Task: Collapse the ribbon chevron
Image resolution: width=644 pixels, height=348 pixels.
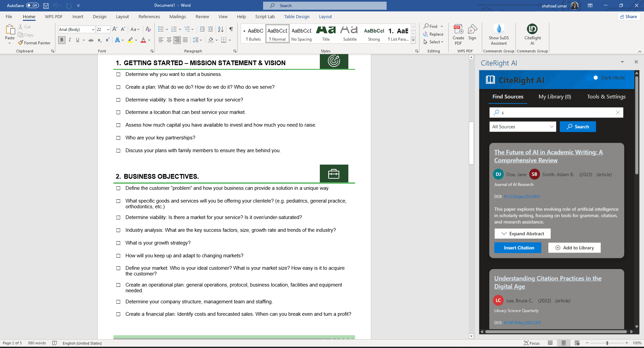Action: click(640, 51)
